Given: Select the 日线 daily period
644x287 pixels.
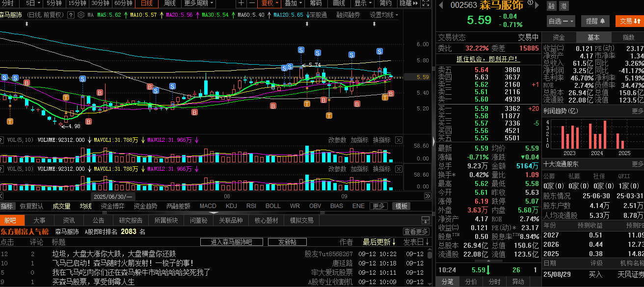Looking at the screenshot, I should (146, 3).
